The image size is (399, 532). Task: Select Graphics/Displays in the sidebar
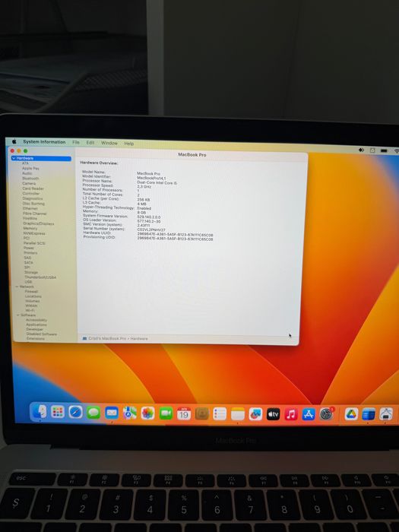point(39,223)
